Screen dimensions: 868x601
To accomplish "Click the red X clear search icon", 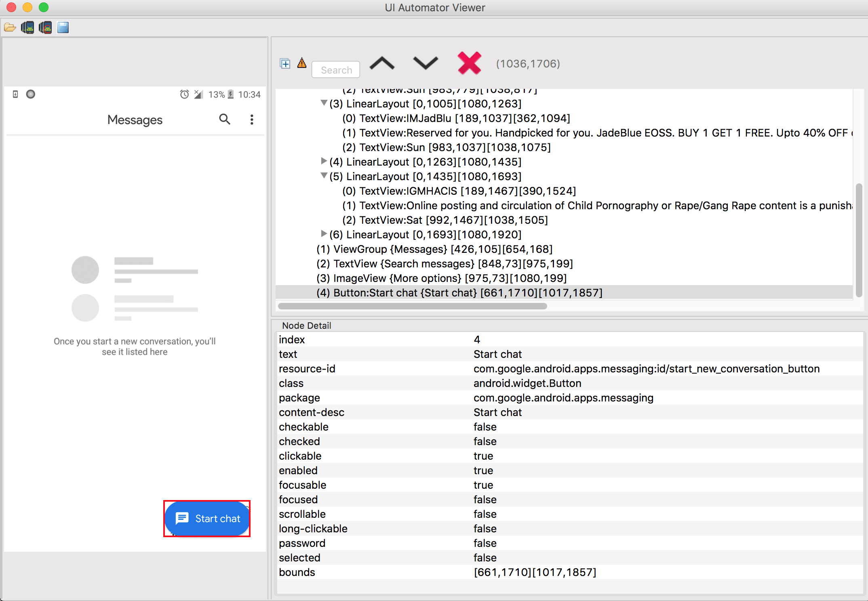I will click(x=469, y=63).
